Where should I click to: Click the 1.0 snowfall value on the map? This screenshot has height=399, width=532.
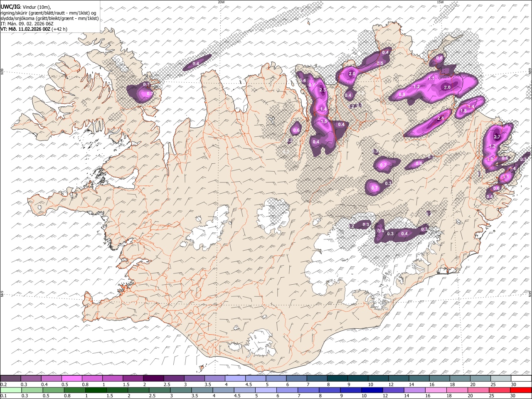tap(490, 159)
